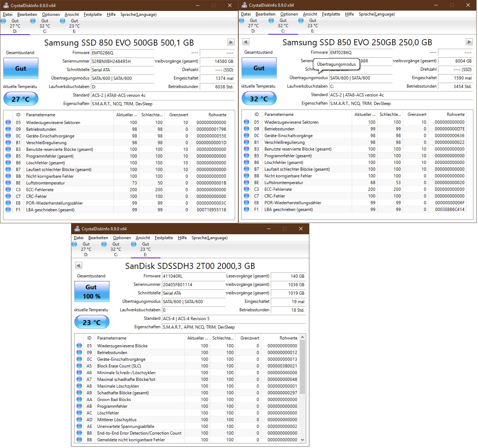This screenshot has width=478, height=448.
Task: Click previous-disk arrow in SanDisk window
Action: pyautogui.click(x=79, y=265)
